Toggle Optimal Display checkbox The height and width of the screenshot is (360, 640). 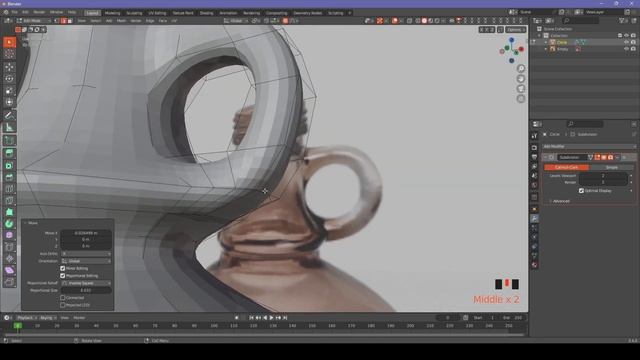pos(581,191)
